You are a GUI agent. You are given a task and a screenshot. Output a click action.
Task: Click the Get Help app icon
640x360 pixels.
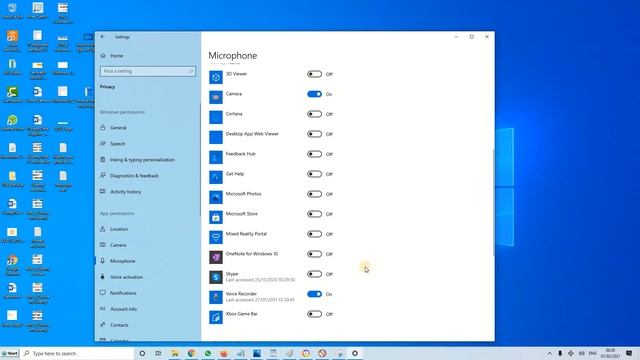[216, 177]
